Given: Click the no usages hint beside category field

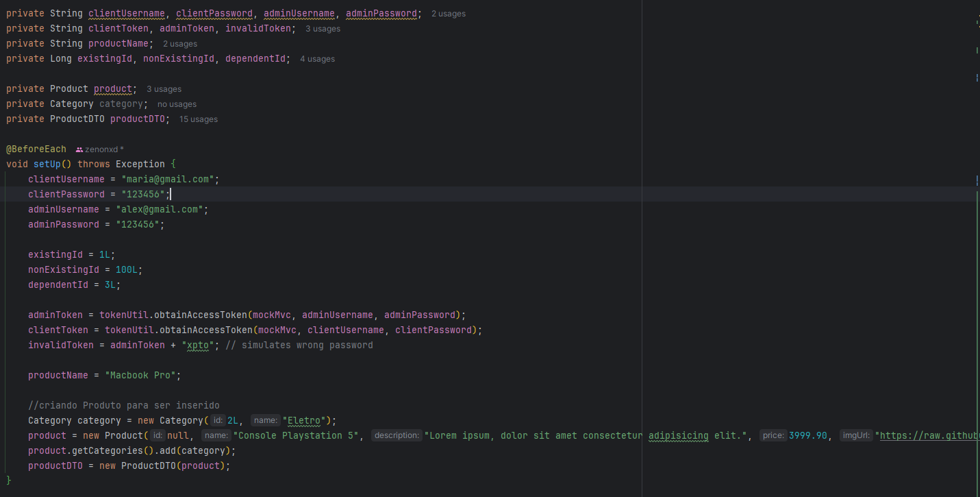Looking at the screenshot, I should pyautogui.click(x=177, y=104).
